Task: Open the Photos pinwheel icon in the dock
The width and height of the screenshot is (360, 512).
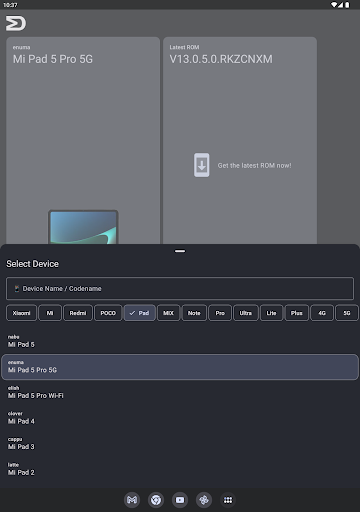Action: coord(204,500)
